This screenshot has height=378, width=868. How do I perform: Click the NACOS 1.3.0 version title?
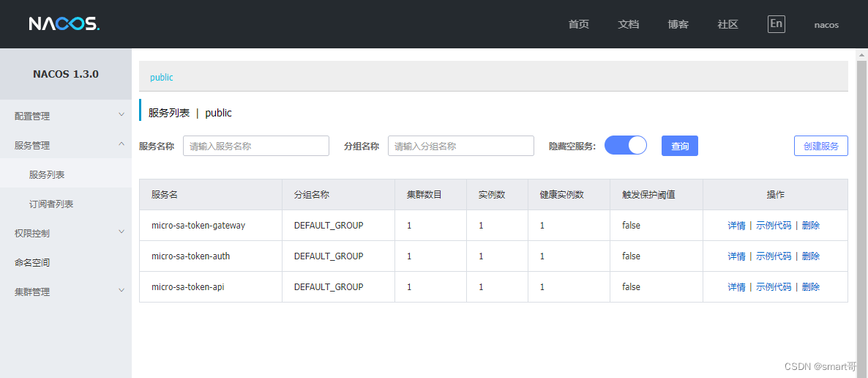(x=66, y=74)
